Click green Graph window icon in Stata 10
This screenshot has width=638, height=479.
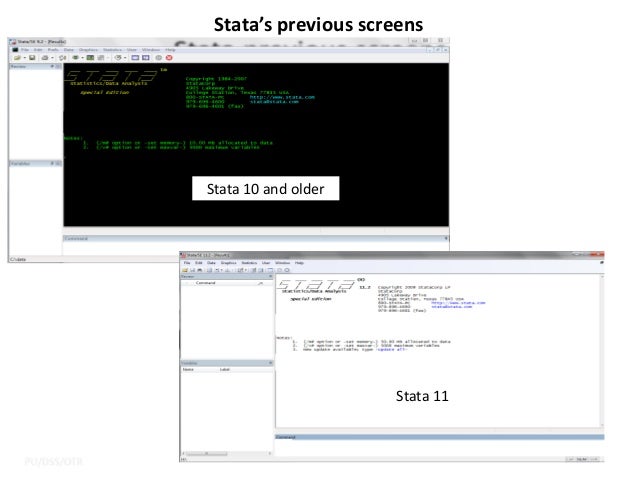(90, 58)
